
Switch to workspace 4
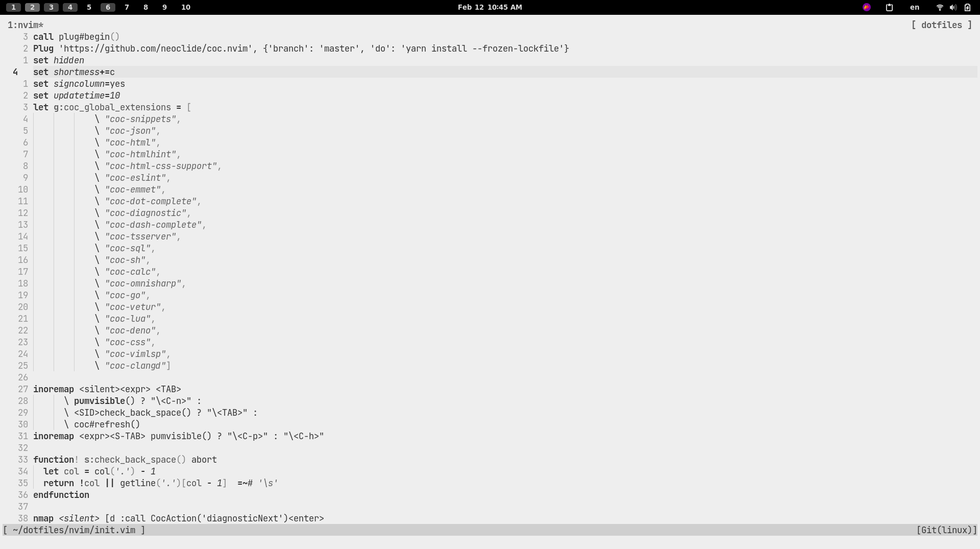(x=70, y=7)
